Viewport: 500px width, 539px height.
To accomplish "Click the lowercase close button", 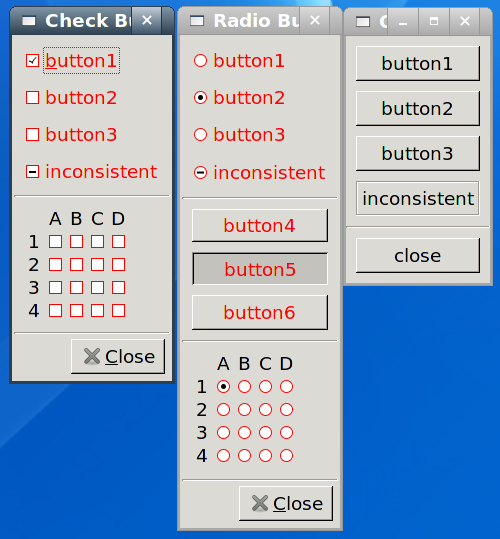I will (x=418, y=256).
